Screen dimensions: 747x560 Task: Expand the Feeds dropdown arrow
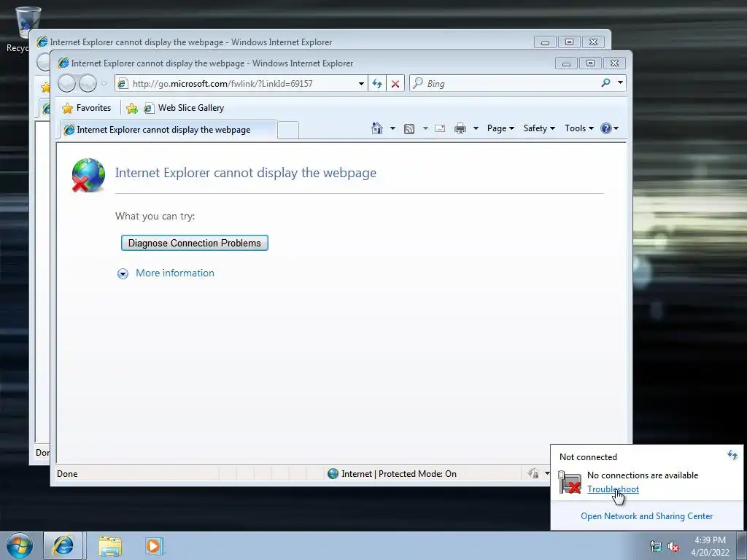[425, 128]
